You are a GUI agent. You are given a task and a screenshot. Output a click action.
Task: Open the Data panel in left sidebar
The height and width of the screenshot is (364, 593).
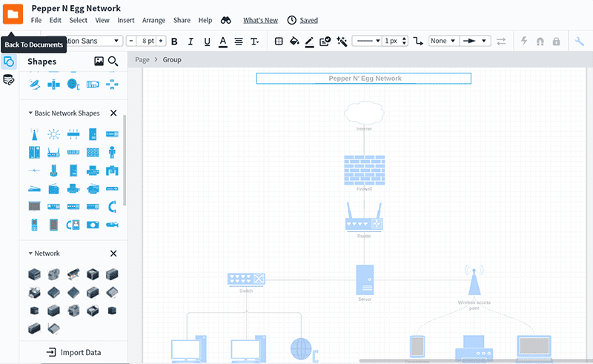(x=9, y=80)
